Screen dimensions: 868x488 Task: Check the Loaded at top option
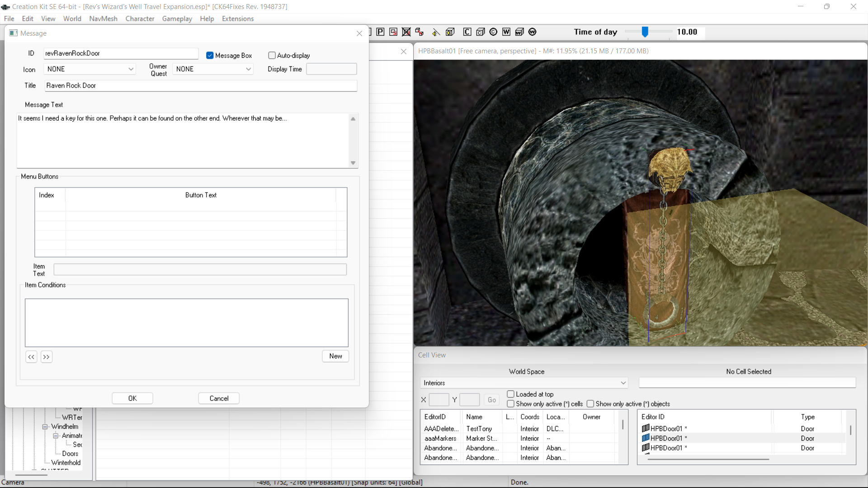tap(510, 394)
